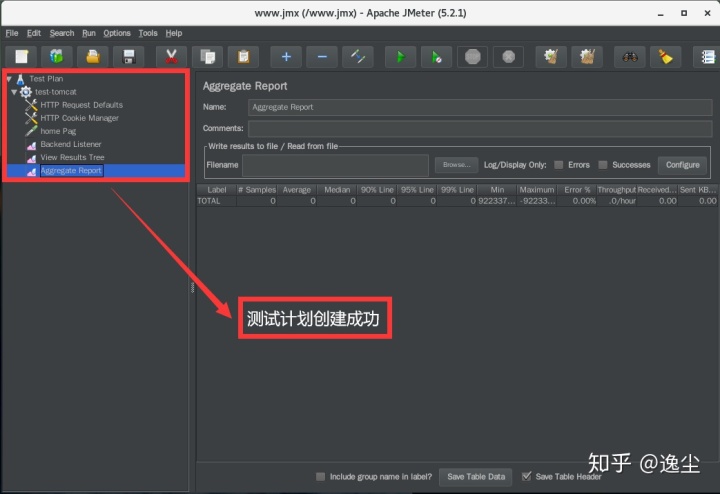
Task: Toggle the Errors checkbox
Action: pyautogui.click(x=558, y=165)
